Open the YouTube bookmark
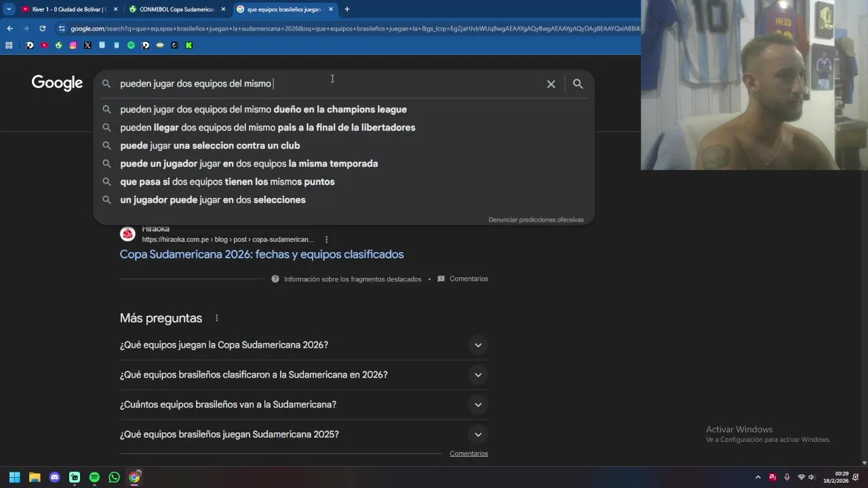868x488 pixels. (x=44, y=45)
